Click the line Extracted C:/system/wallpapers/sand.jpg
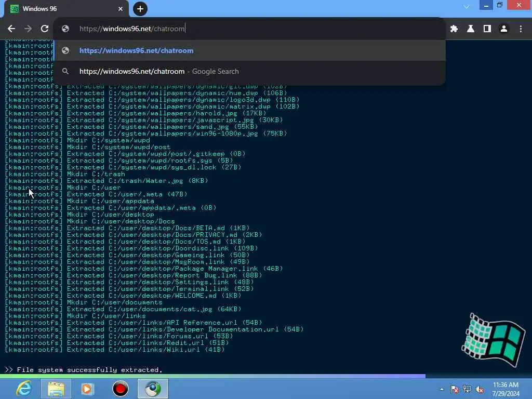 tap(131, 127)
